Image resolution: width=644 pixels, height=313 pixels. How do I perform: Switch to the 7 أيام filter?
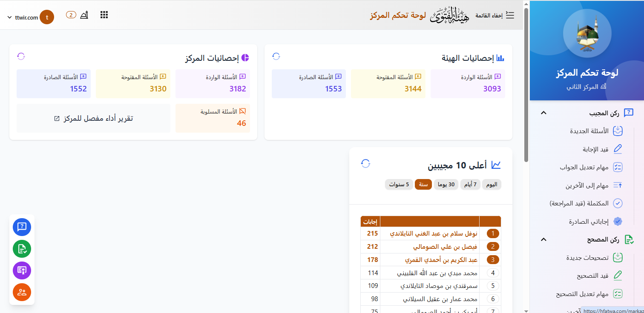470,184
